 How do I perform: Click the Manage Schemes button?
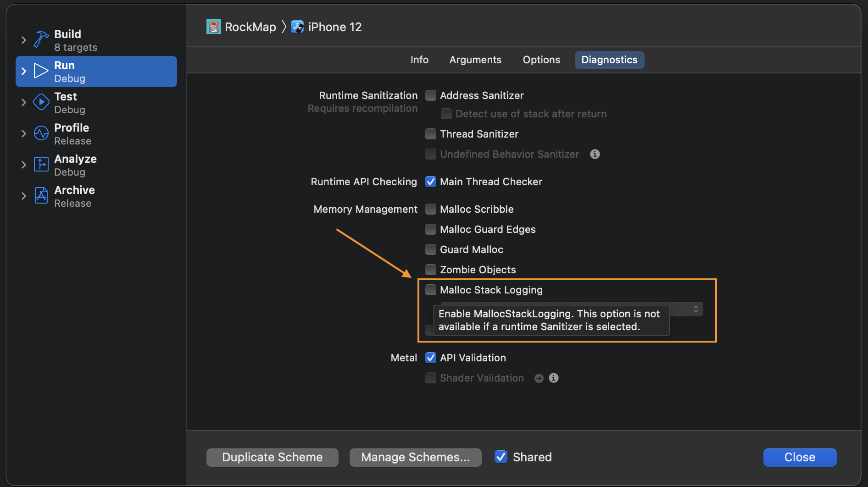click(x=415, y=457)
